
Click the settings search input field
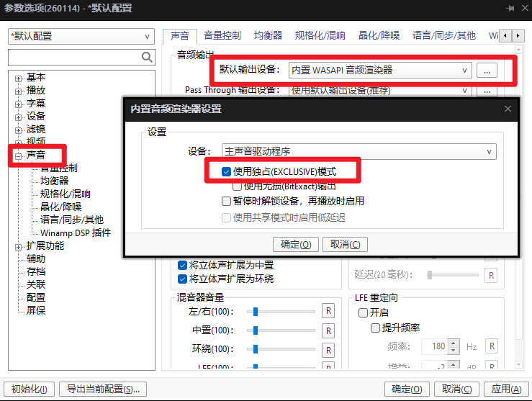pyautogui.click(x=75, y=58)
